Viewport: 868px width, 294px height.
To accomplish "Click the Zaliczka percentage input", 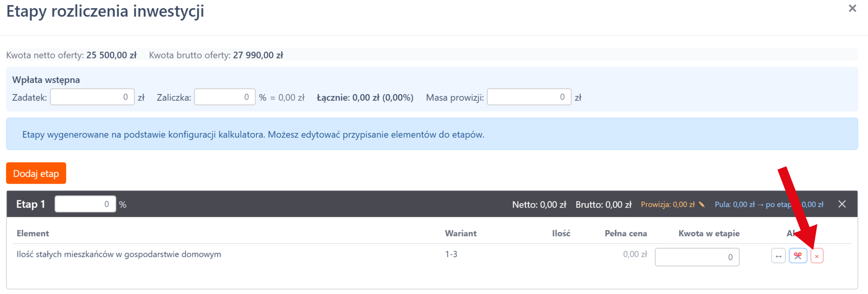I will (225, 97).
